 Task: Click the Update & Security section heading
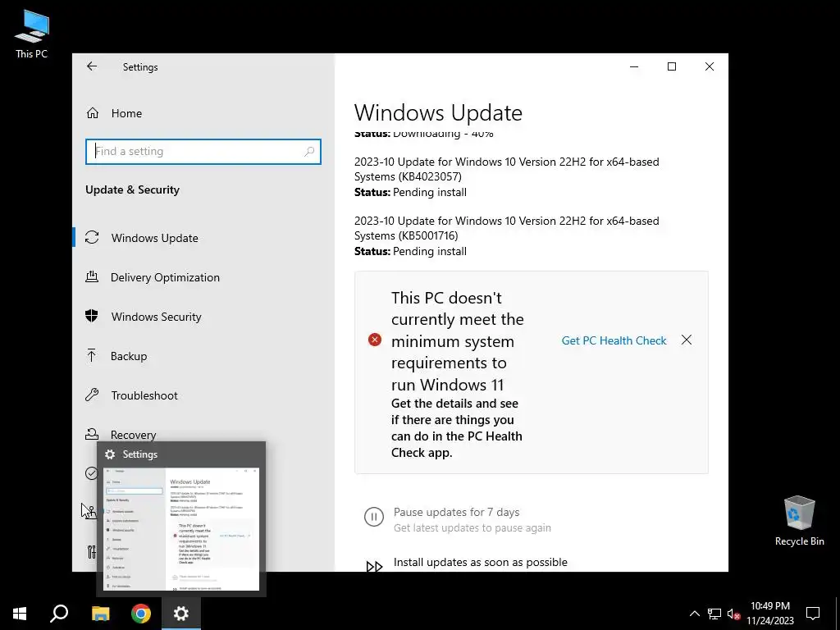click(x=132, y=189)
